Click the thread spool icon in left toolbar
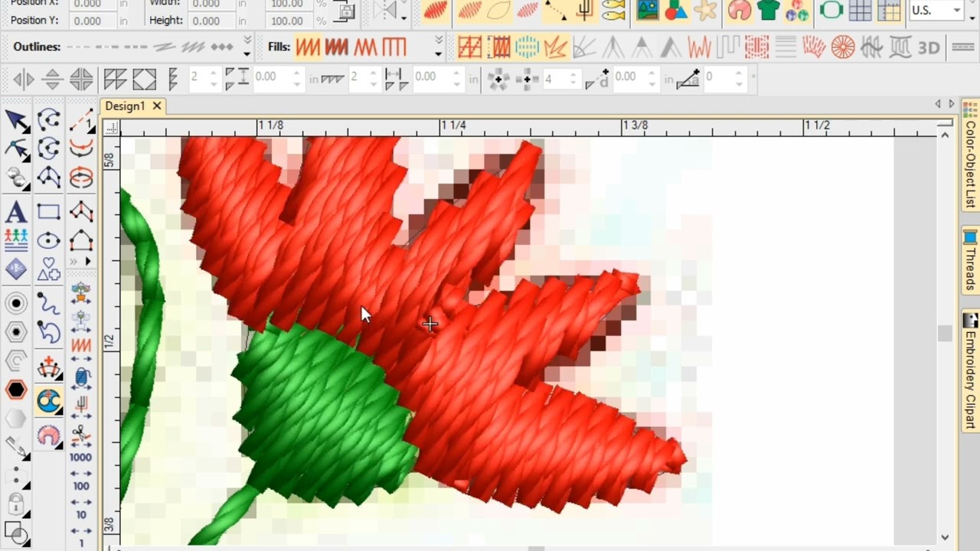This screenshot has height=551, width=980. click(81, 376)
